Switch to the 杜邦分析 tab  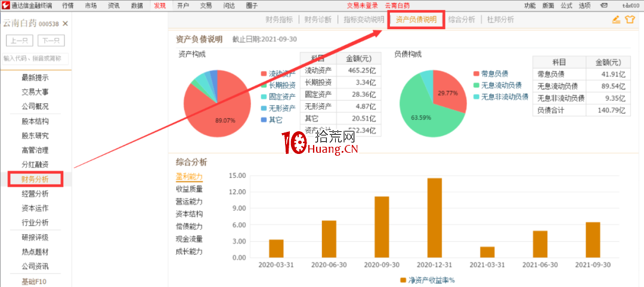[500, 20]
